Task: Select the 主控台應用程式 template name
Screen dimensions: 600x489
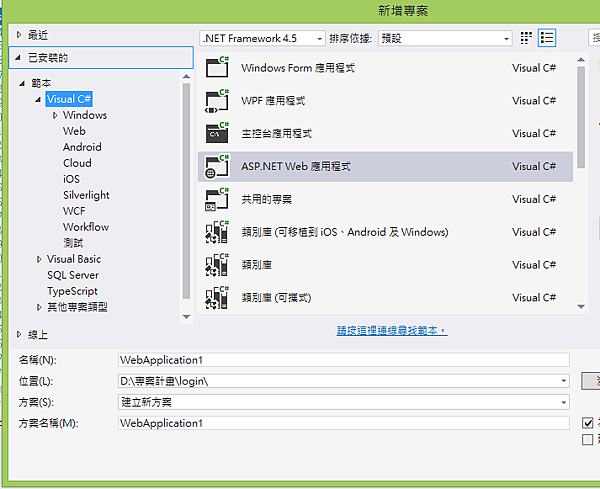Action: point(277,134)
